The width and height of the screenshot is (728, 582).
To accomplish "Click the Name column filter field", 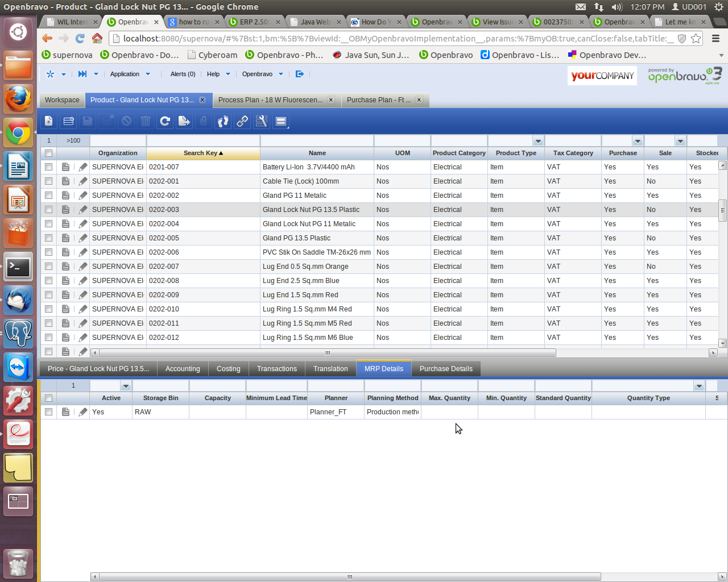I will pyautogui.click(x=317, y=140).
